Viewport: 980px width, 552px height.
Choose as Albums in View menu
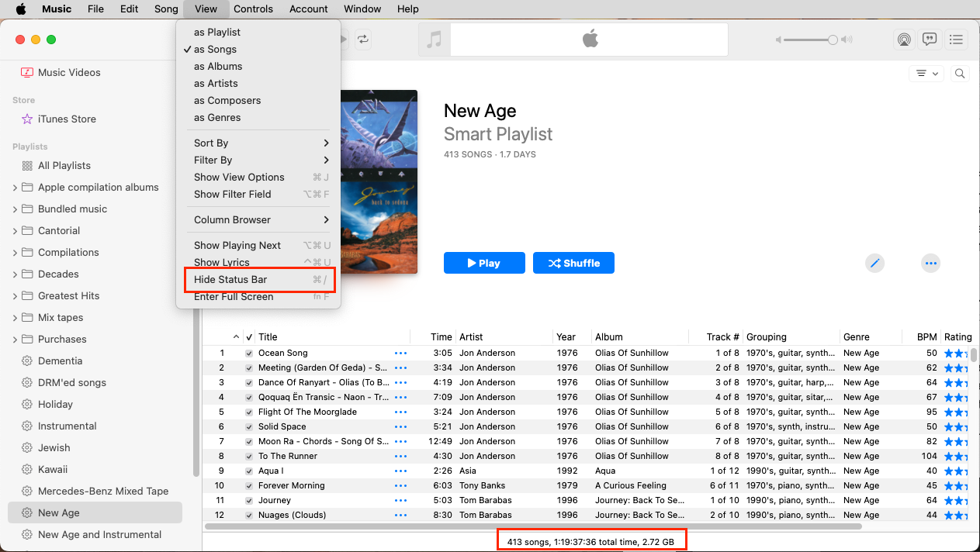[258, 66]
